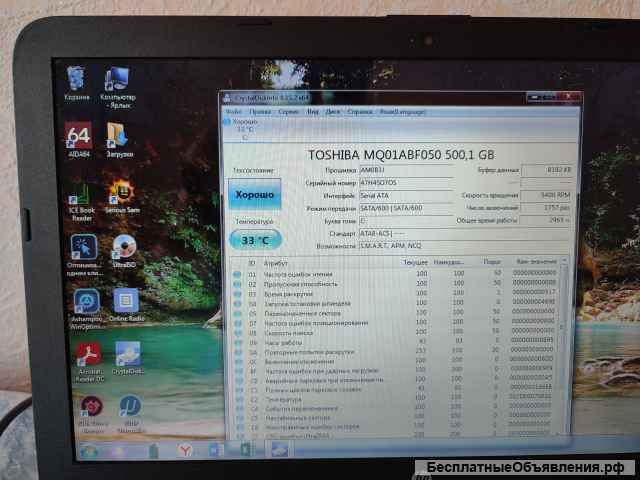Open the Корзина recycle bin icon
This screenshot has width=640, height=480.
click(x=77, y=83)
